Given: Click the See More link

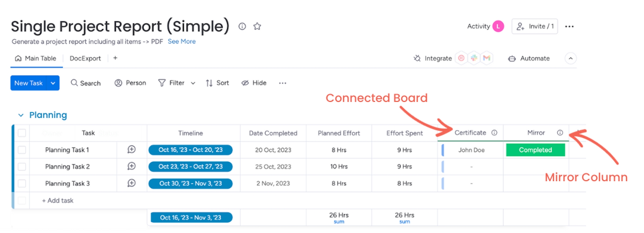Looking at the screenshot, I should [x=181, y=41].
